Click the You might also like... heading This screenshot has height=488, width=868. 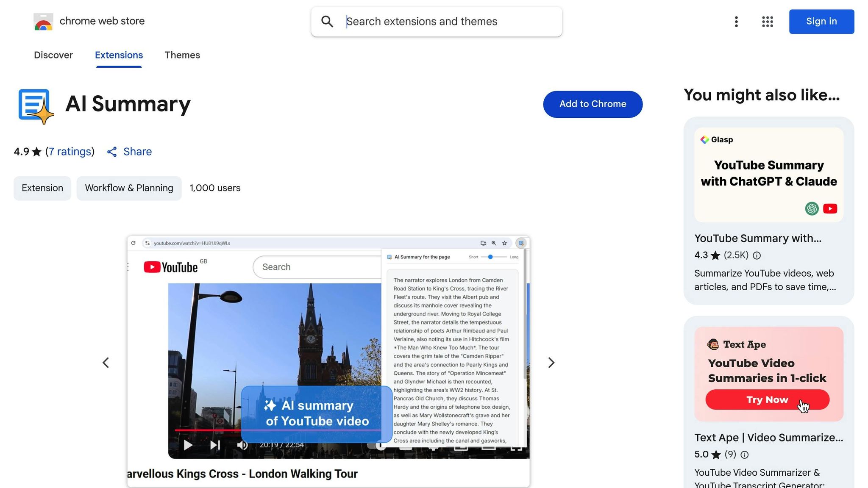tap(762, 95)
